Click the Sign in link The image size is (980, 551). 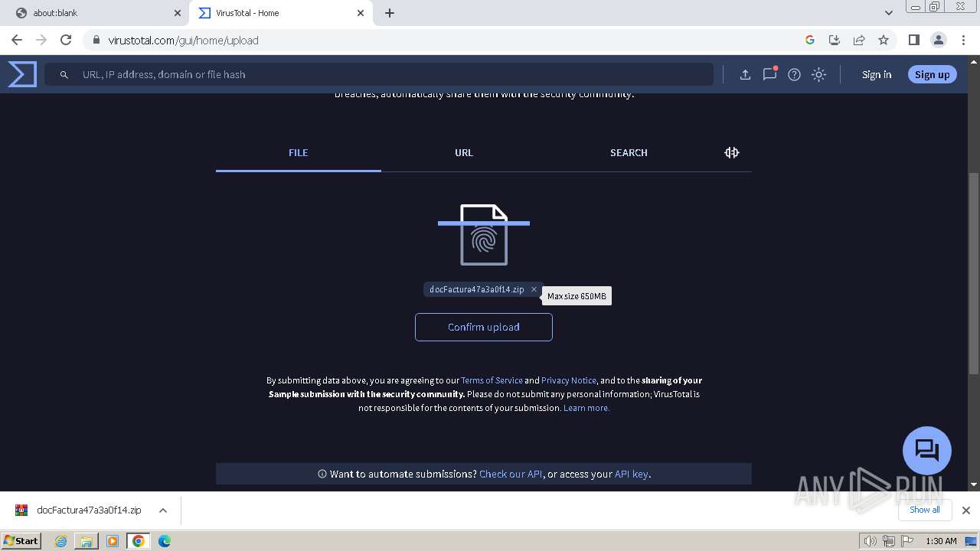(877, 74)
